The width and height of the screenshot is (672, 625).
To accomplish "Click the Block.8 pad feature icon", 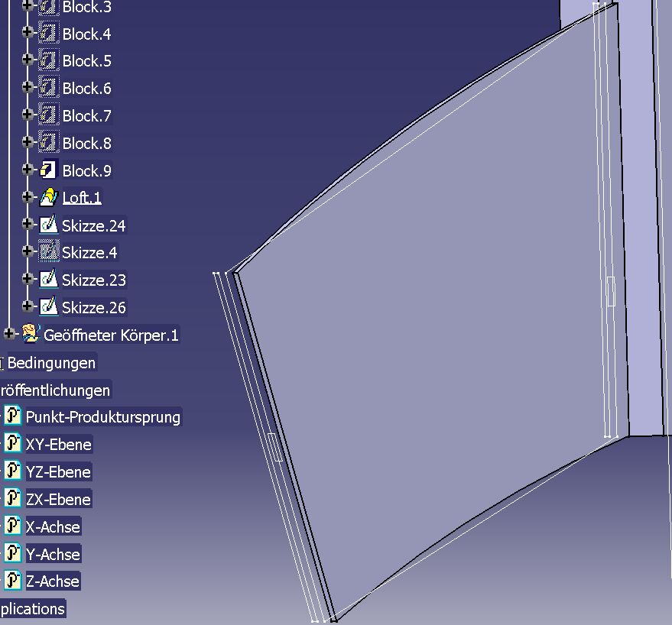I will tap(48, 142).
